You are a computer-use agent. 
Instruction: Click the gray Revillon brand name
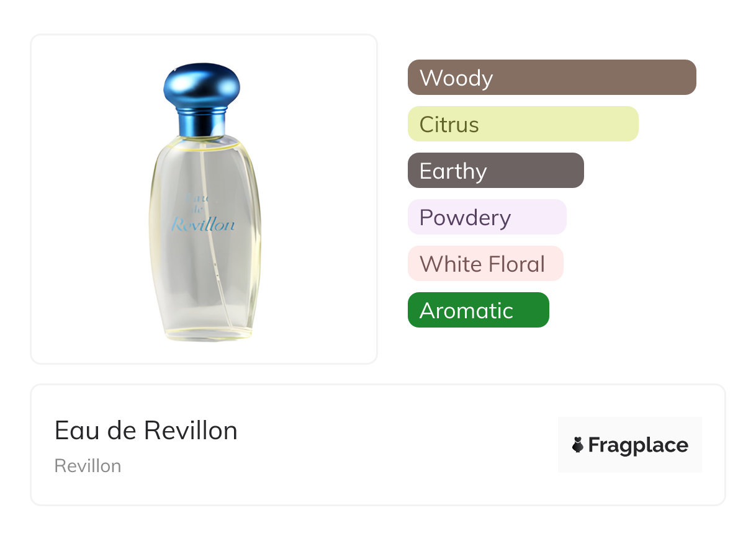(x=88, y=466)
